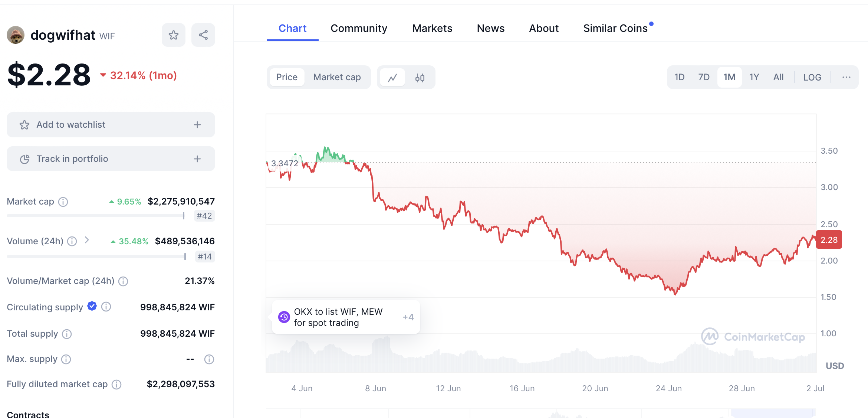Select the 7D time range
The width and height of the screenshot is (868, 418).
(704, 77)
